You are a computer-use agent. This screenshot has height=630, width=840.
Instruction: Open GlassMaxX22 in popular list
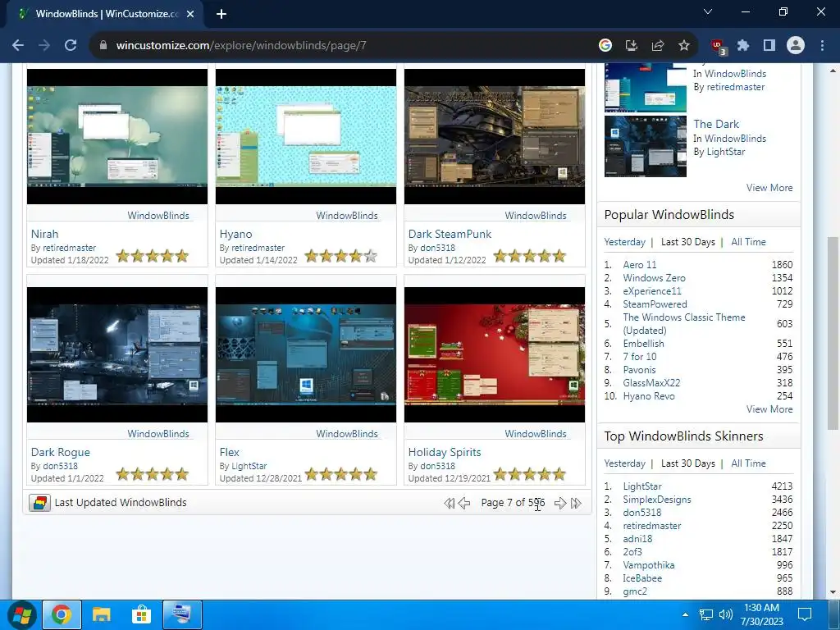tap(651, 383)
